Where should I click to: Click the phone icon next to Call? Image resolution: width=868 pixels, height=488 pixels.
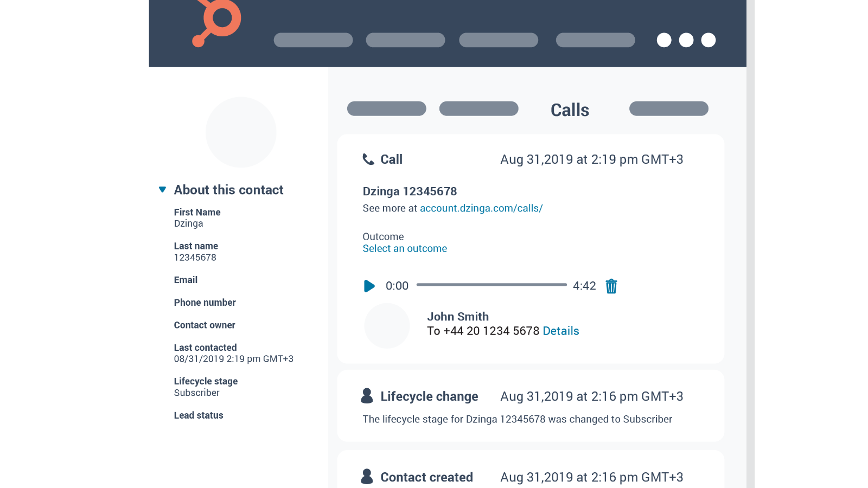point(368,159)
